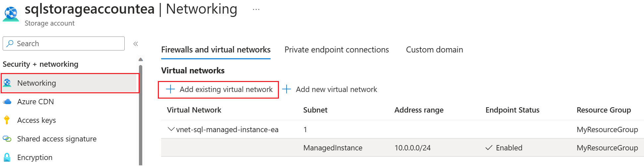
Task: Switch to Private endpoint connections tab
Action: click(337, 50)
